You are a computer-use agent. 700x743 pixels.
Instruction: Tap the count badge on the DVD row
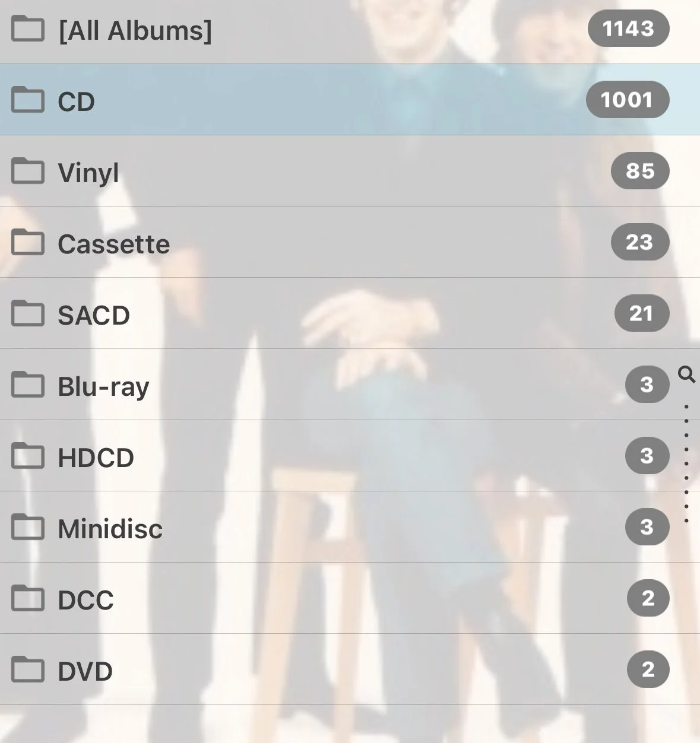tap(648, 669)
